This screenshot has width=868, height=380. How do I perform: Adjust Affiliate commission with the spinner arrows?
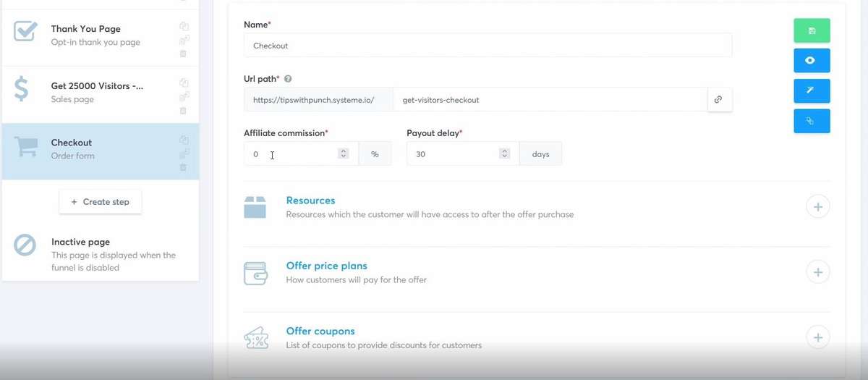pyautogui.click(x=344, y=153)
